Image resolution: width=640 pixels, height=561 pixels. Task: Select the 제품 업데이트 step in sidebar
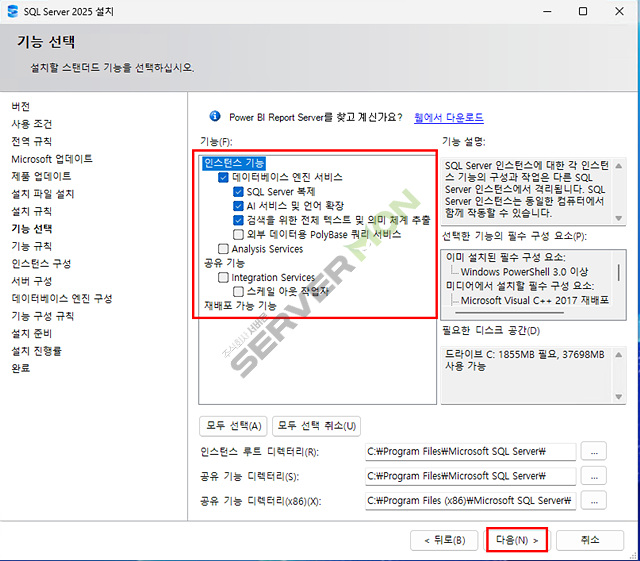[x=41, y=176]
